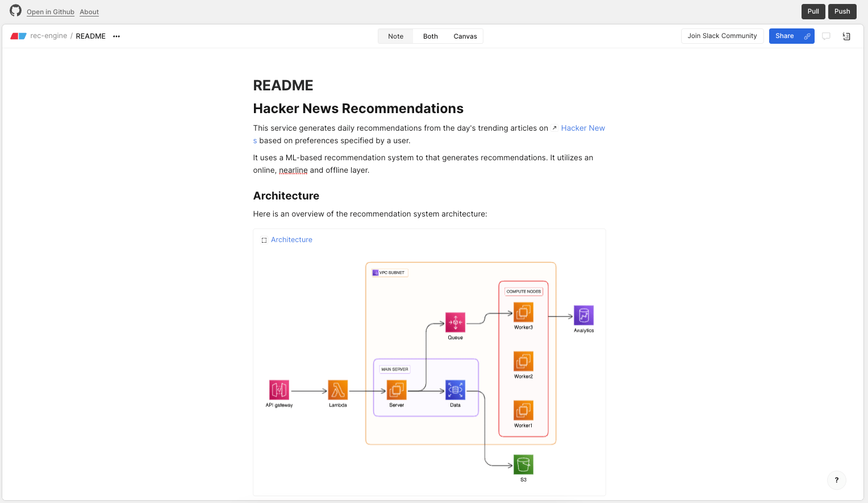The width and height of the screenshot is (868, 503).
Task: Click the 'MAIN SERVER' group label
Action: click(395, 369)
